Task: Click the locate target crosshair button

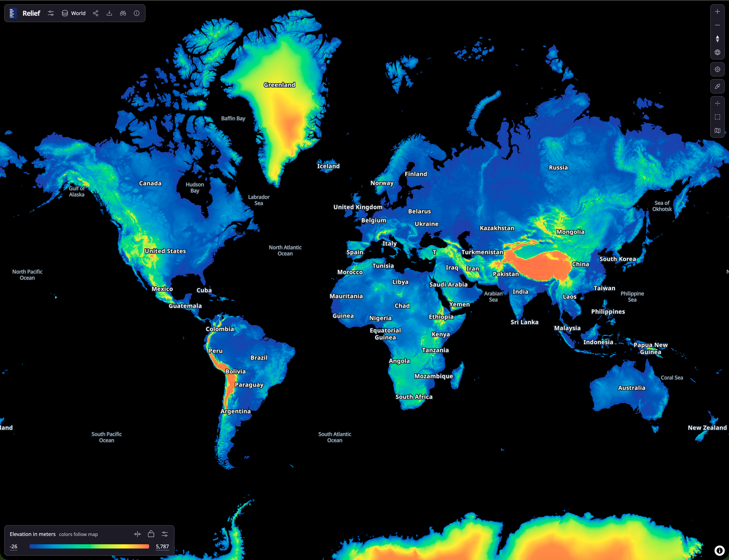Action: click(717, 69)
